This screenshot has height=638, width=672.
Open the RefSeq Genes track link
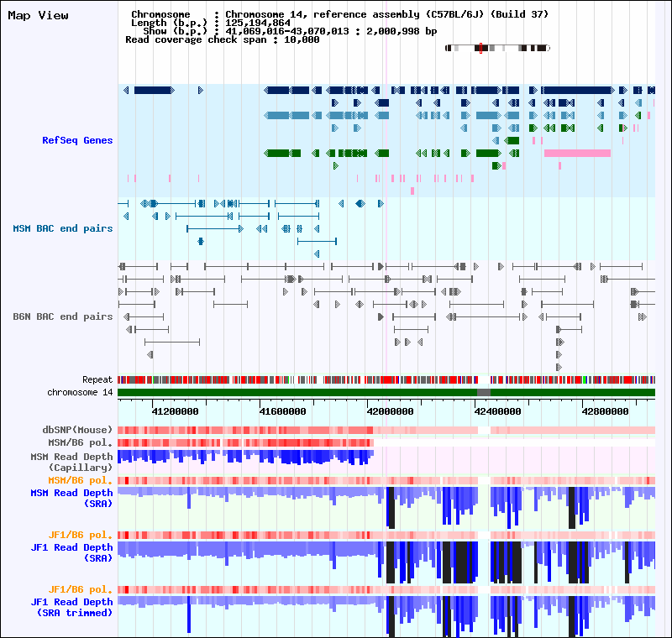77,140
